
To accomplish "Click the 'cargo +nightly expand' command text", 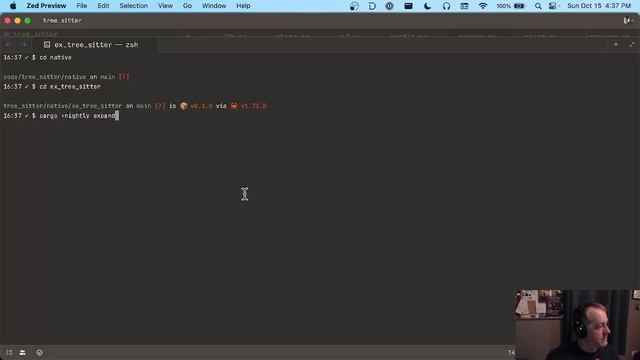I will tap(77, 116).
